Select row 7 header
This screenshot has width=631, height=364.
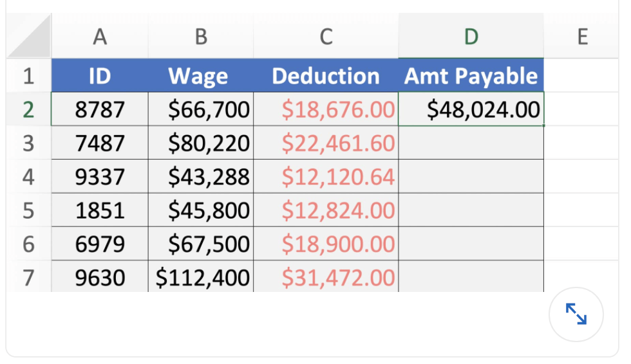tap(28, 278)
